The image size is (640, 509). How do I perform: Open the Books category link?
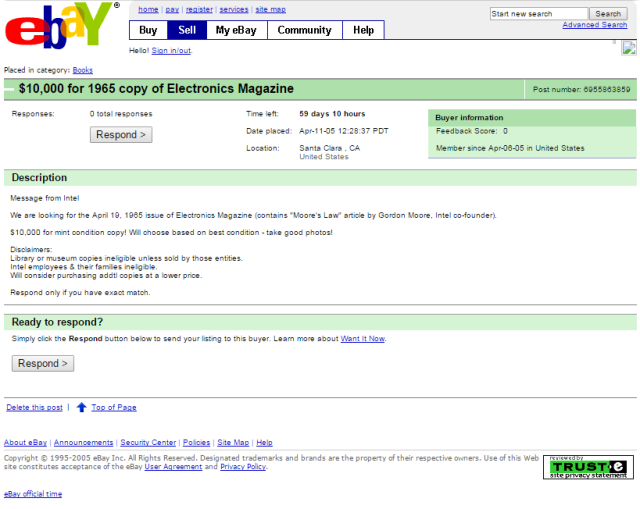point(82,70)
